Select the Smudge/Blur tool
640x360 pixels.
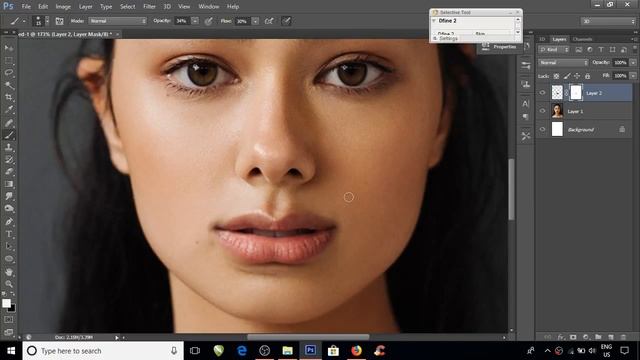click(x=9, y=196)
